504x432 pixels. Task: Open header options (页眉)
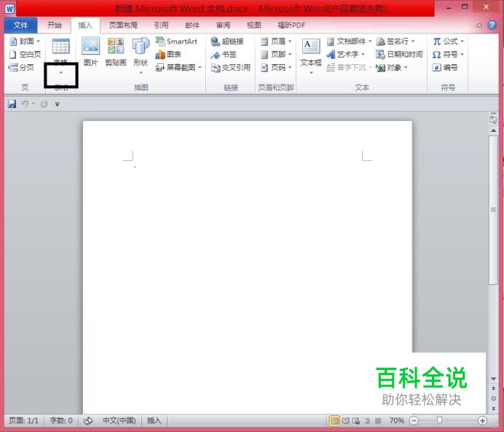(276, 41)
